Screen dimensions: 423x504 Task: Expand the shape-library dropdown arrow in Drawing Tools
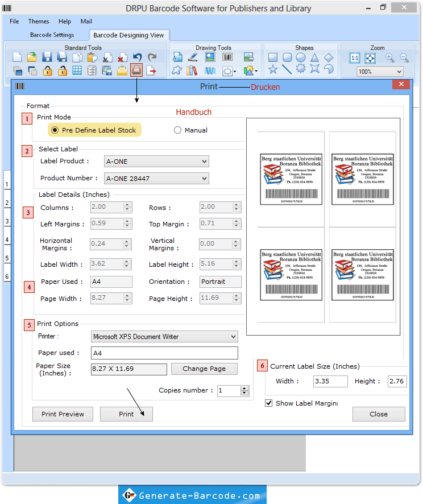click(256, 71)
